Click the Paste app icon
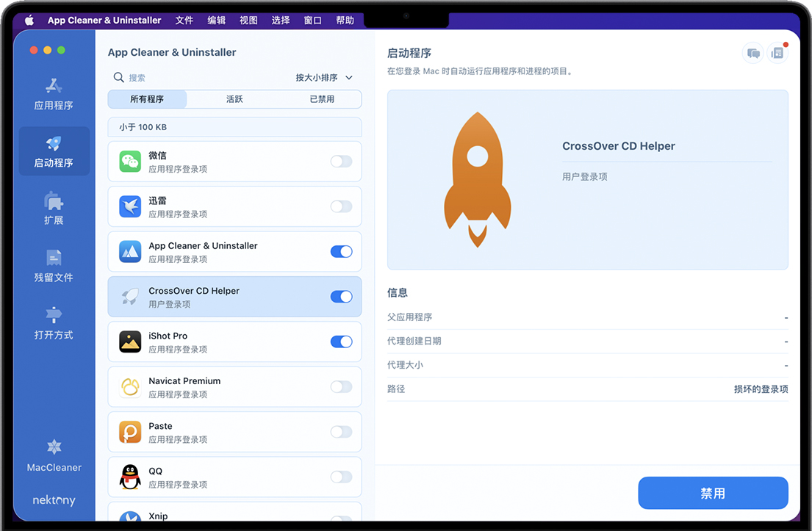Viewport: 812px width, 531px height. (130, 432)
